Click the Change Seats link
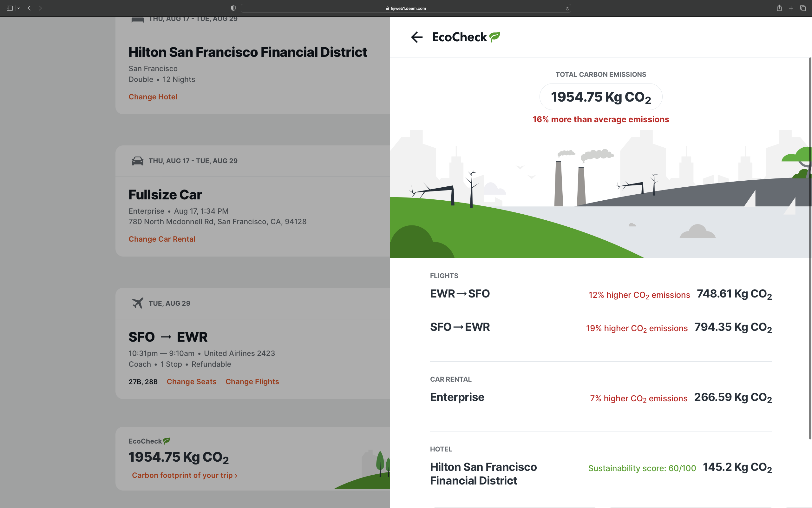This screenshot has width=812, height=508. [x=191, y=382]
